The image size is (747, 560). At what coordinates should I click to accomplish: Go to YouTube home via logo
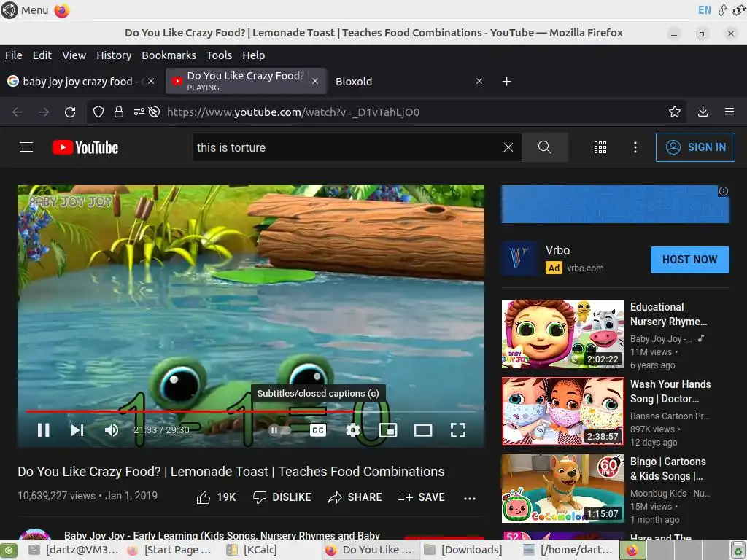pos(85,147)
